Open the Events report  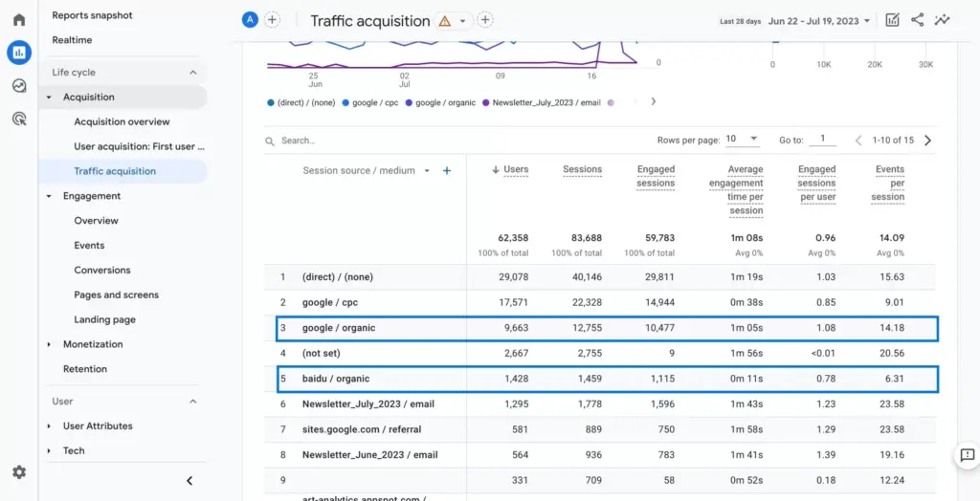click(x=89, y=246)
